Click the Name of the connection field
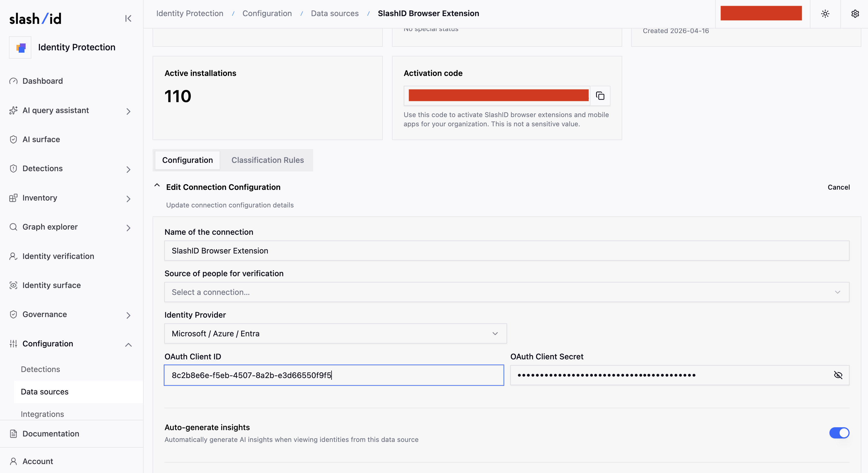This screenshot has width=868, height=473. pyautogui.click(x=507, y=251)
